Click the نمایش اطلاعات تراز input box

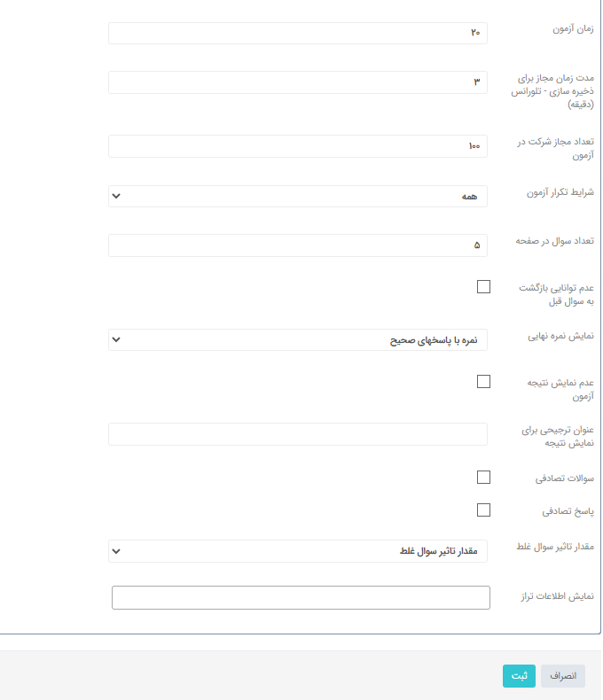301,597
